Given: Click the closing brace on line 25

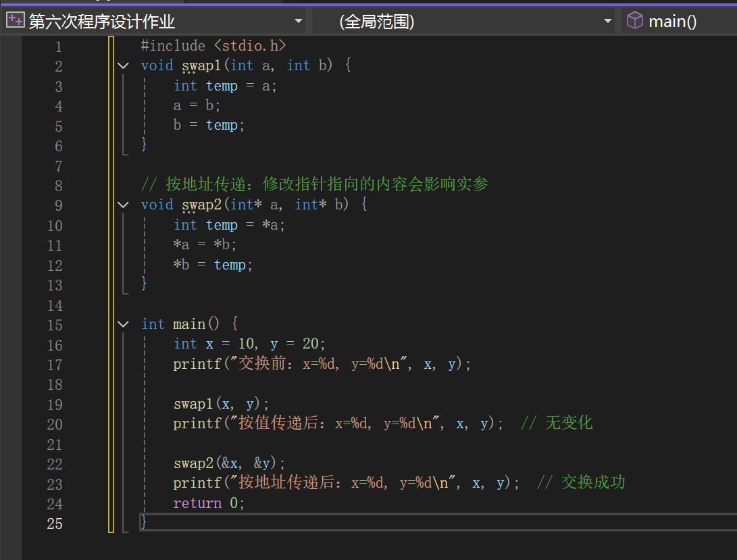Looking at the screenshot, I should (x=144, y=522).
